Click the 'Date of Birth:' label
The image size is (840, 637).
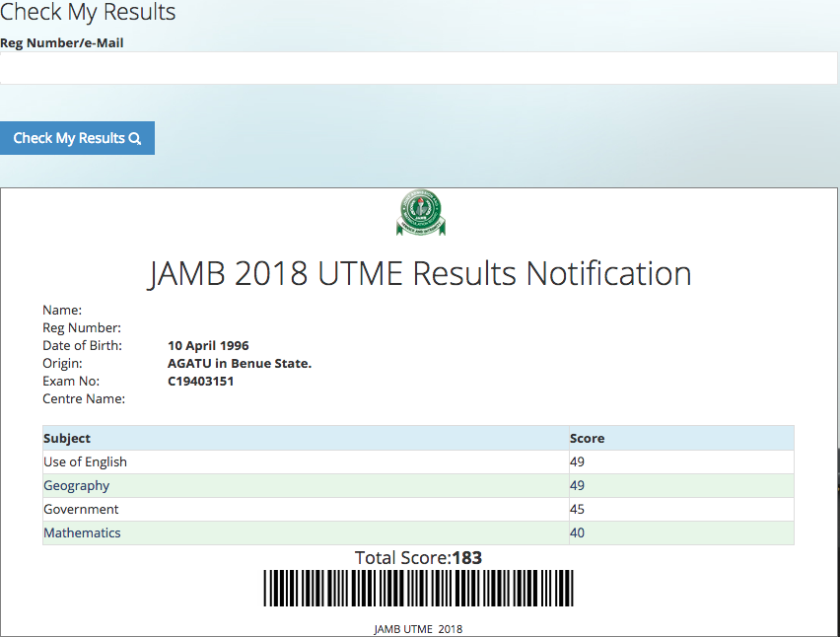point(83,345)
